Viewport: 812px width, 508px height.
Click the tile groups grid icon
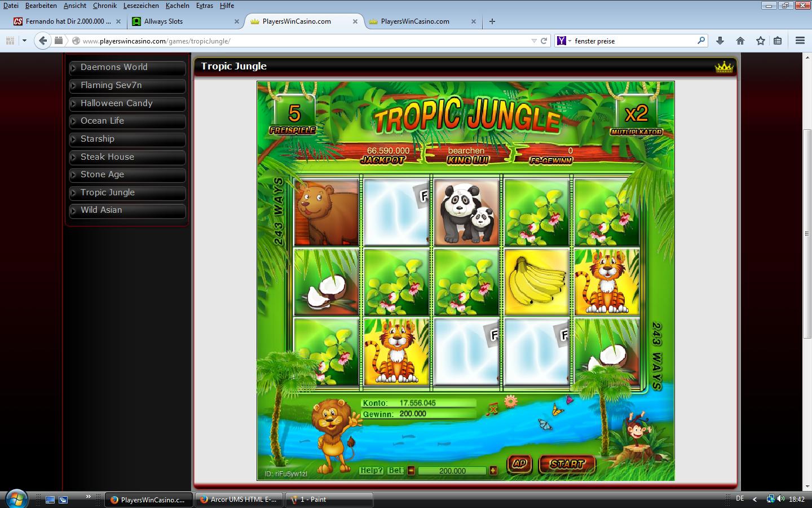coord(10,41)
